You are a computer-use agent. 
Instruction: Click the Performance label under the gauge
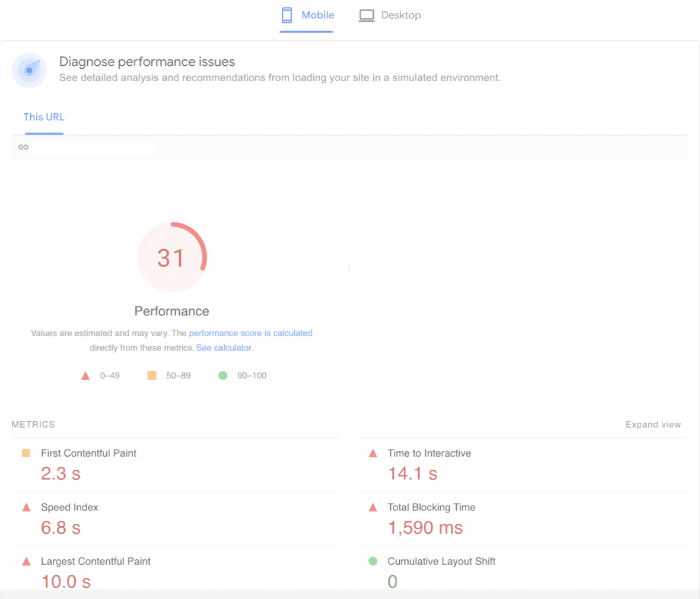(172, 311)
